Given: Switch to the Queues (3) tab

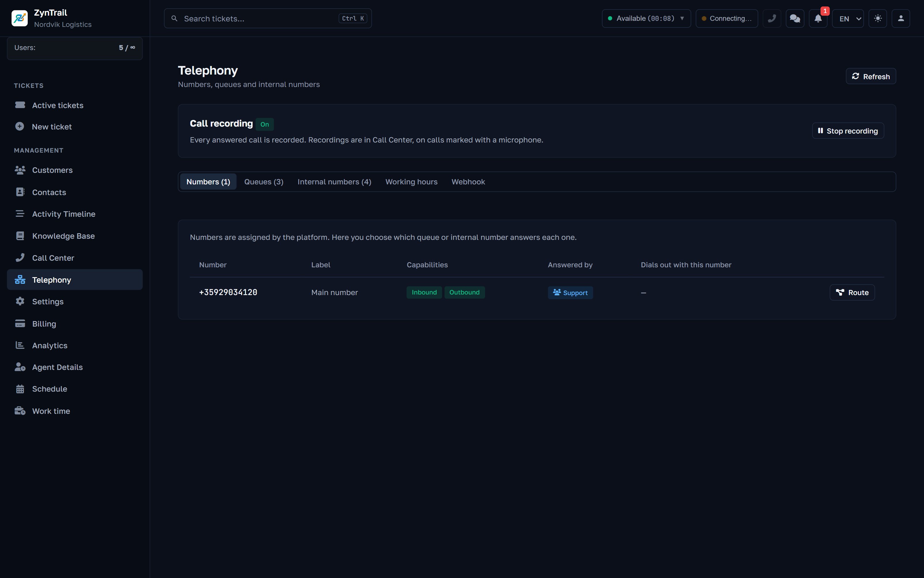Looking at the screenshot, I should pos(264,181).
